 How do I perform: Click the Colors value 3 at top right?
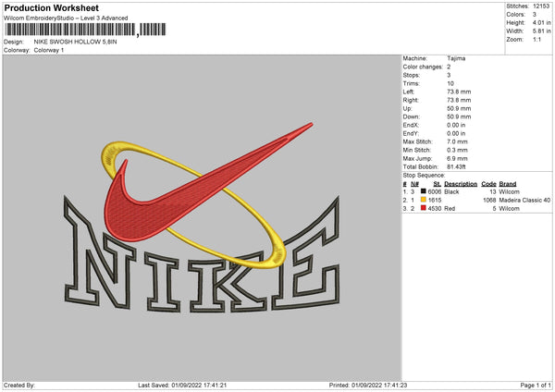(x=535, y=15)
